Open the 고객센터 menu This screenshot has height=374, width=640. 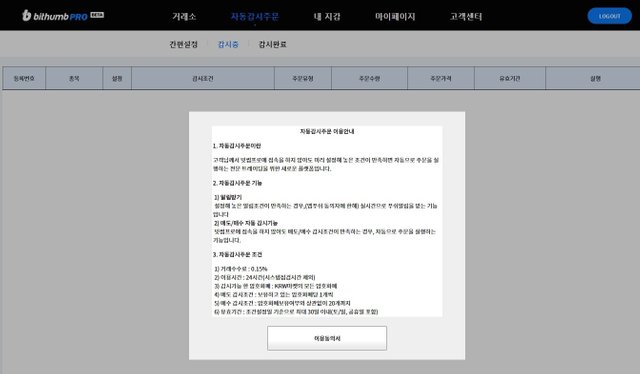point(466,16)
